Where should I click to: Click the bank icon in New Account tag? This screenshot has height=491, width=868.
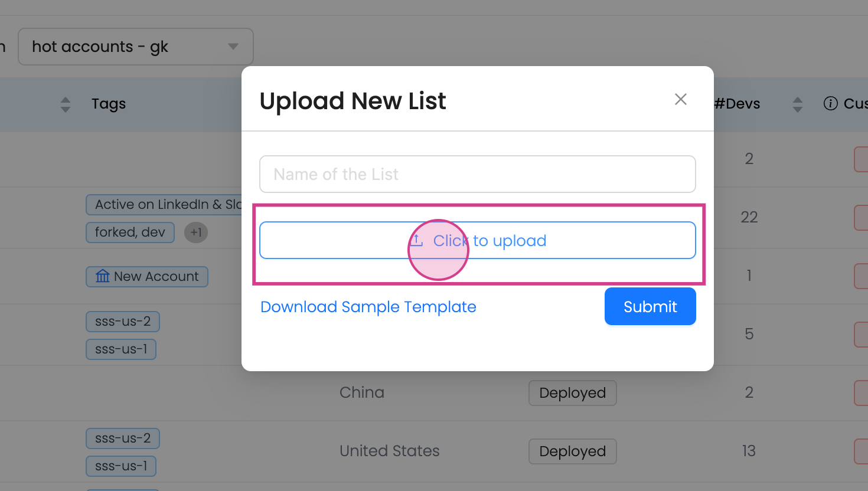coord(103,276)
